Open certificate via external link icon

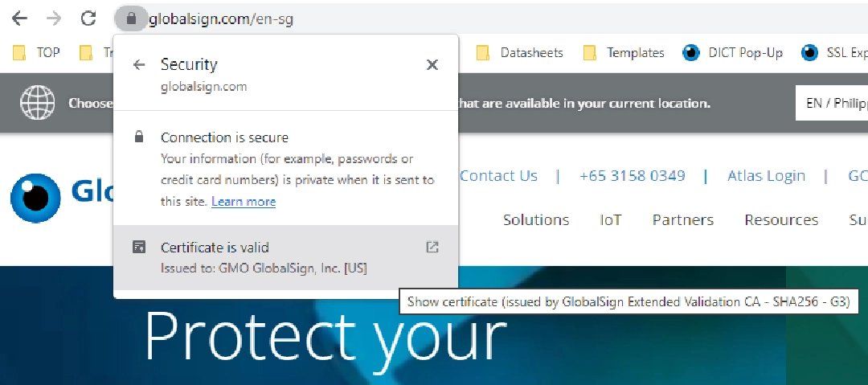pyautogui.click(x=432, y=248)
